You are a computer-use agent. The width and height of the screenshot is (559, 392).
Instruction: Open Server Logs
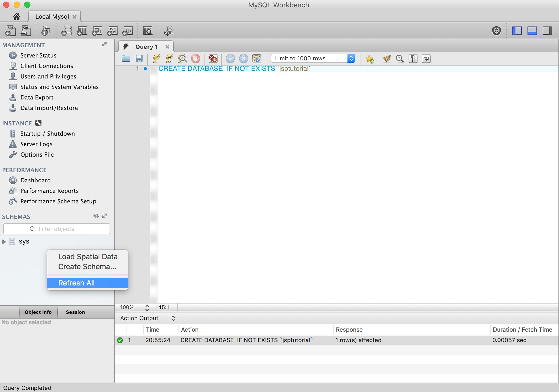point(36,144)
